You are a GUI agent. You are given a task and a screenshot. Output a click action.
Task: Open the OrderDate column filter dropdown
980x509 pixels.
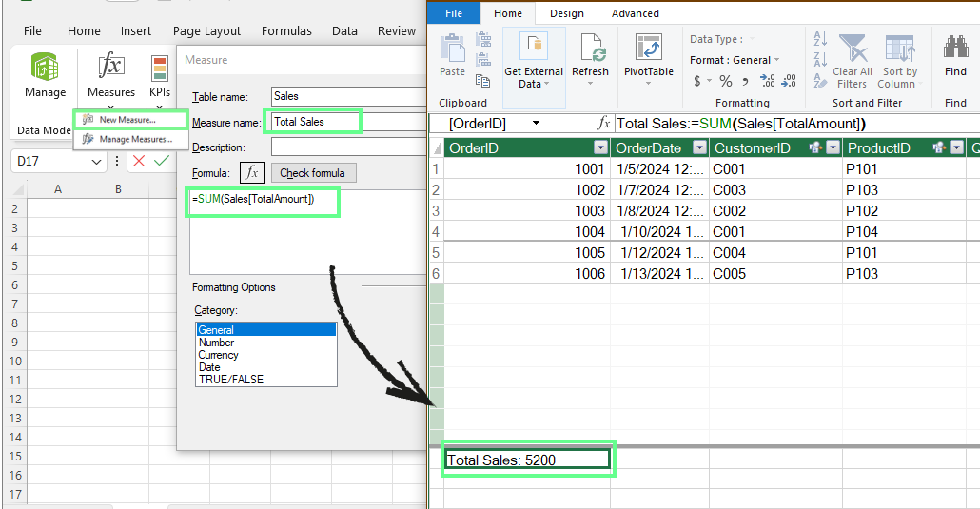pyautogui.click(x=700, y=147)
